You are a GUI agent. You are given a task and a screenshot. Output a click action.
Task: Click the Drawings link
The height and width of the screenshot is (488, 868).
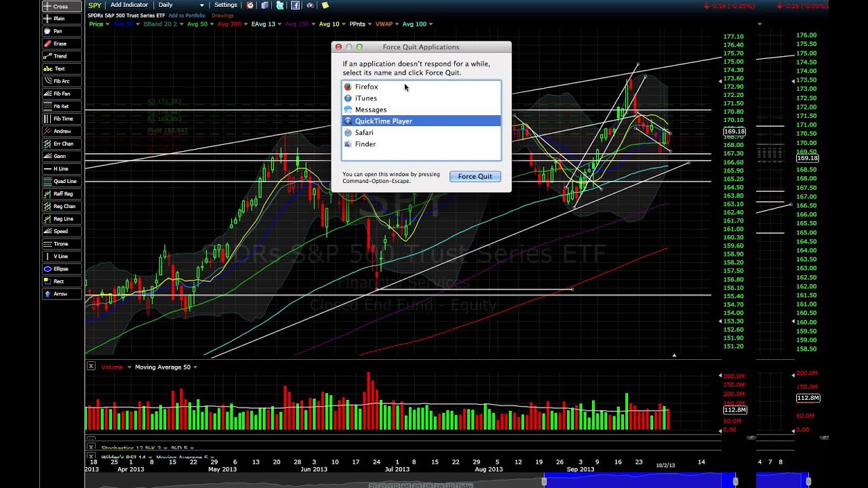[222, 16]
